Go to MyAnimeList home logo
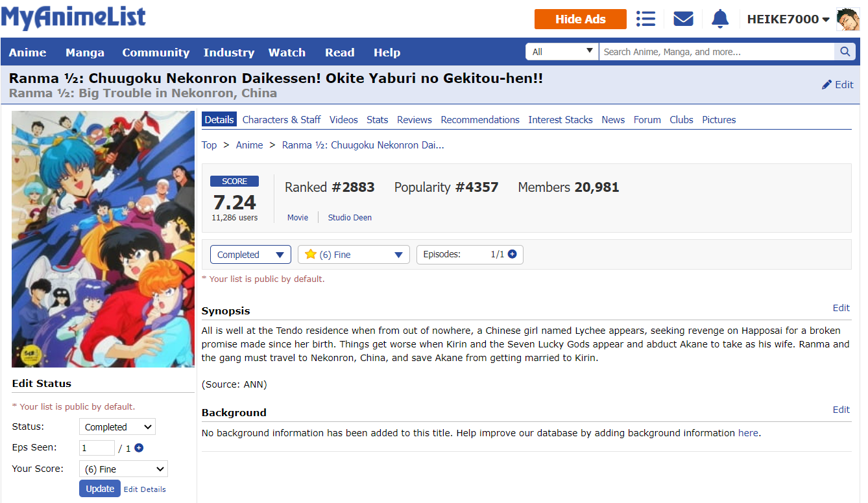 [x=73, y=18]
